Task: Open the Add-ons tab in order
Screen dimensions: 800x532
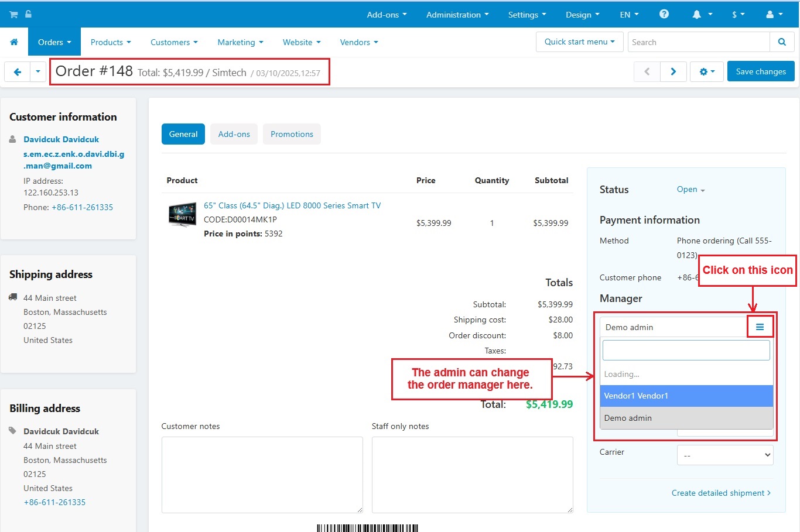Action: coord(234,134)
